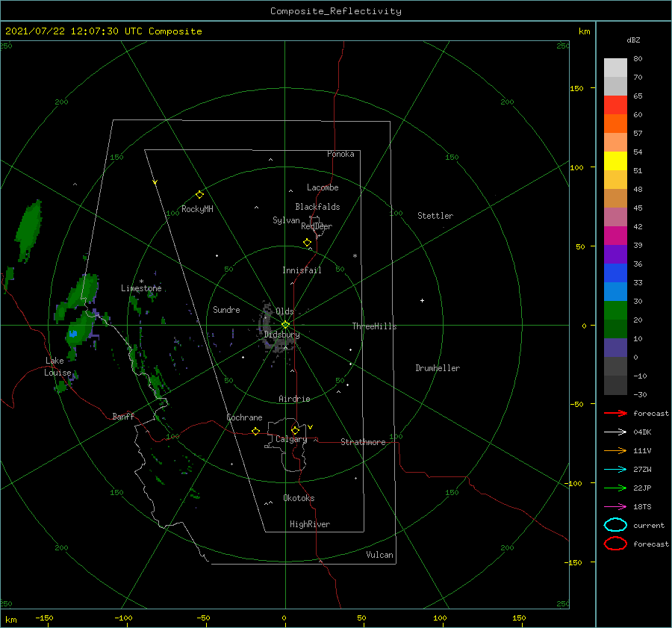Click the Cochrane label
The image size is (672, 628).
[244, 417]
